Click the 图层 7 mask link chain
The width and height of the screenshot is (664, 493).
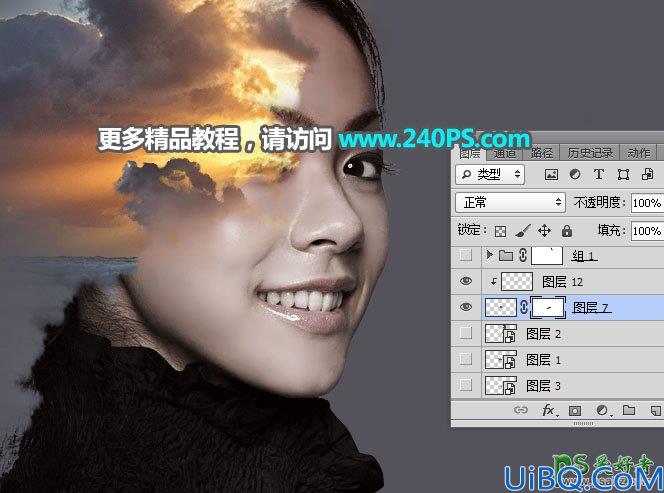point(524,307)
